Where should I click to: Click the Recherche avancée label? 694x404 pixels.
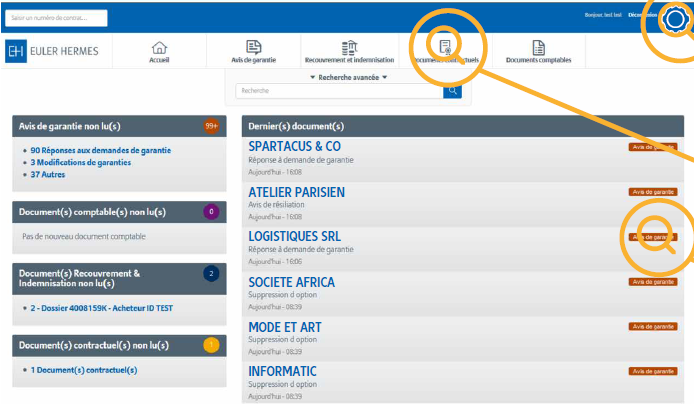pos(349,77)
